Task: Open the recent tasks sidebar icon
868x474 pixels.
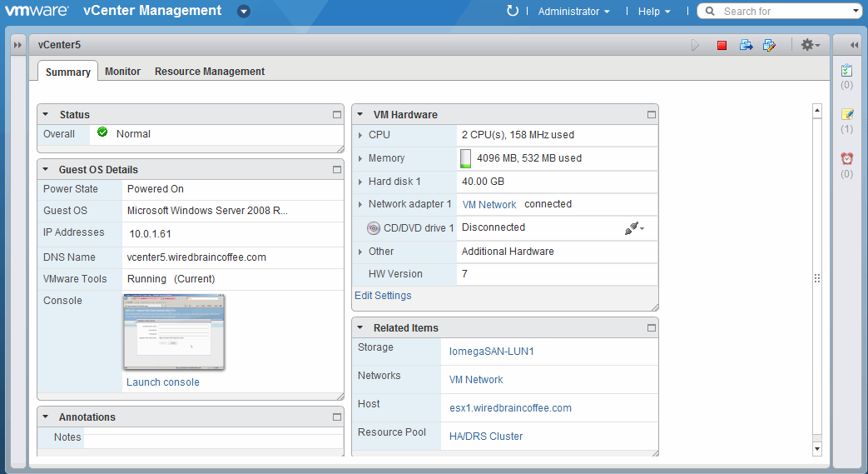Action: (847, 71)
